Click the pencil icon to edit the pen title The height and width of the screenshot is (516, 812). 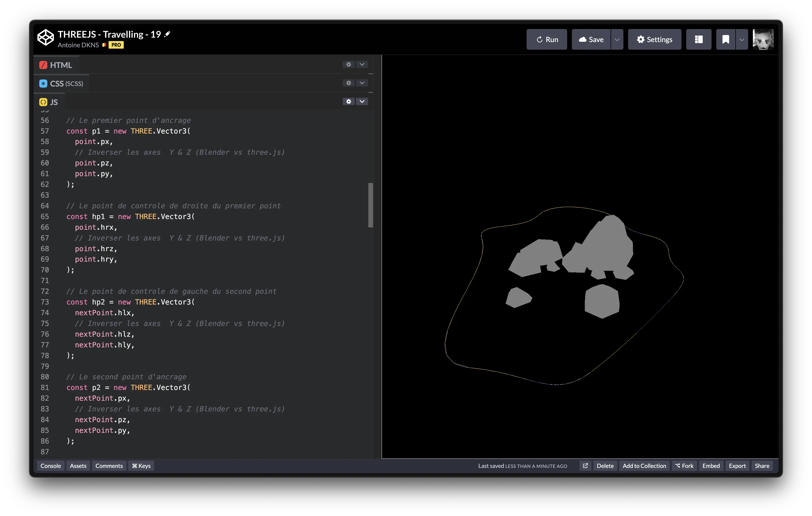(x=167, y=34)
